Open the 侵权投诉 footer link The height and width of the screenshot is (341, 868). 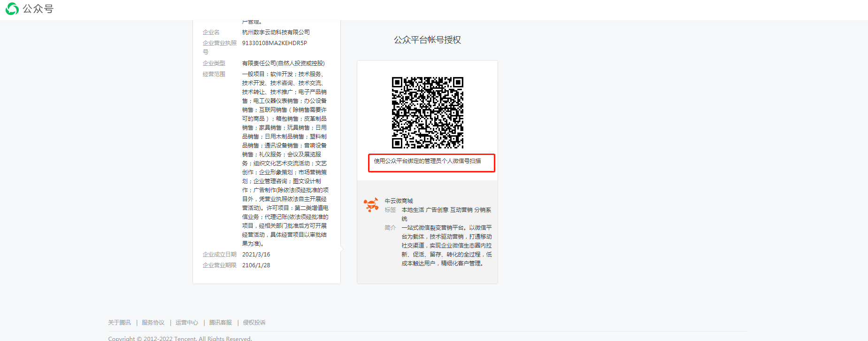254,323
